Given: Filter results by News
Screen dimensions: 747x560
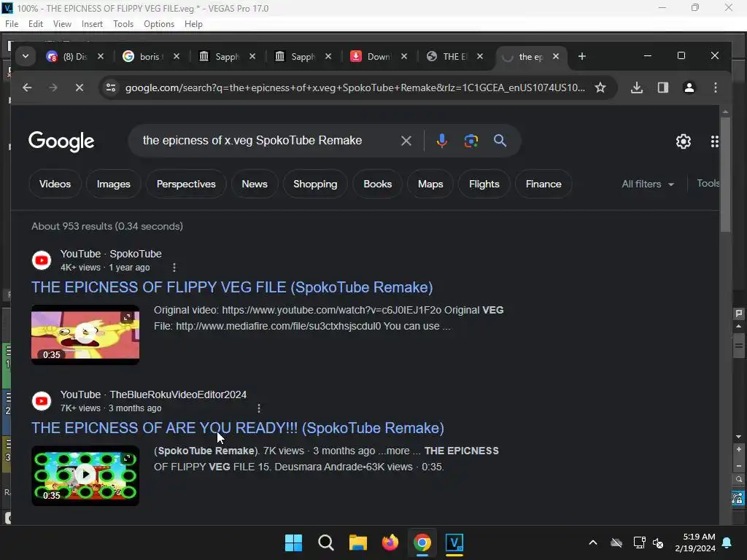Looking at the screenshot, I should tap(255, 184).
